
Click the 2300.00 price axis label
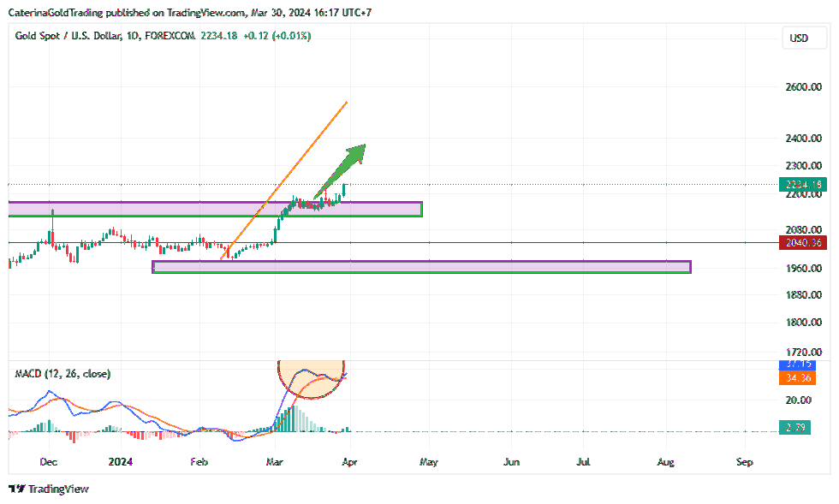(x=803, y=166)
